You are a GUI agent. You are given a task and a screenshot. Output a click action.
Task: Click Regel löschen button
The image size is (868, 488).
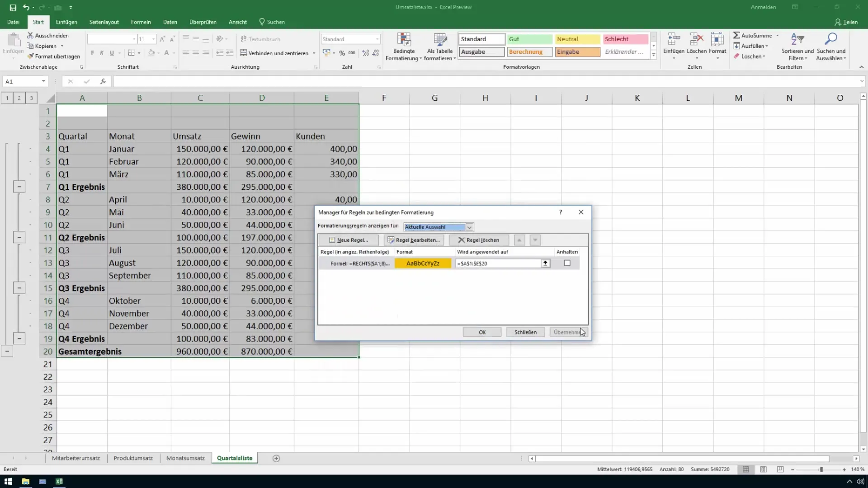point(479,240)
